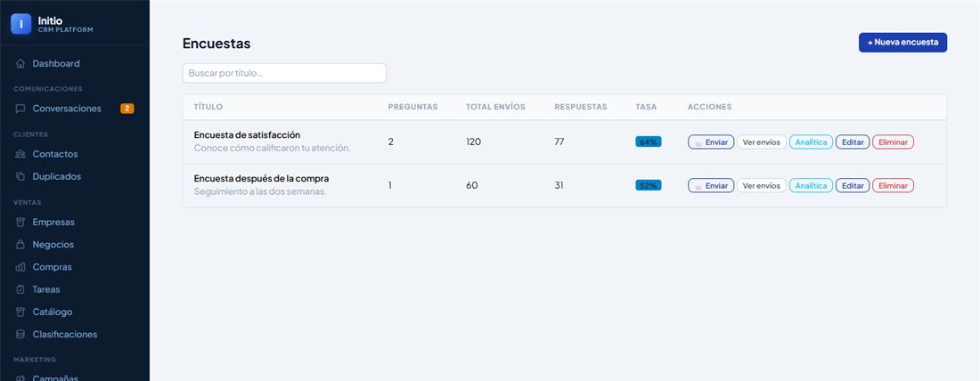This screenshot has width=980, height=381.
Task: Click the Encuesta después de la compra title
Action: click(261, 179)
